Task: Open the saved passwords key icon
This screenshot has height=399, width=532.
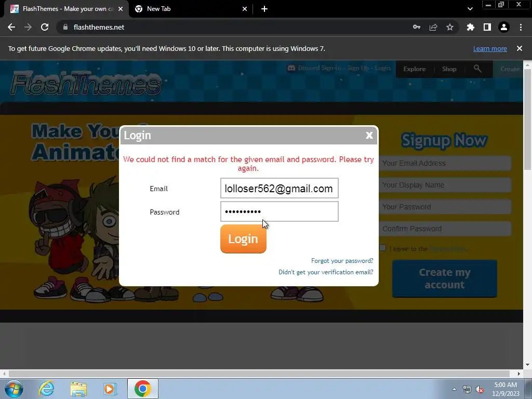Action: coord(416,27)
